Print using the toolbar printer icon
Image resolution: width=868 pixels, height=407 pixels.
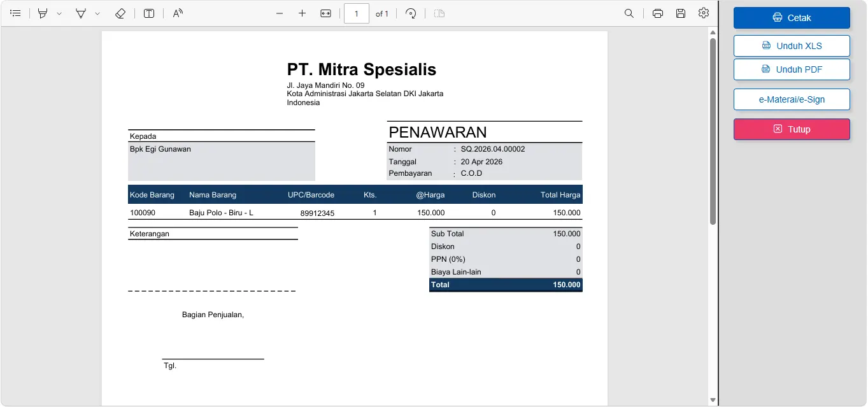[658, 13]
